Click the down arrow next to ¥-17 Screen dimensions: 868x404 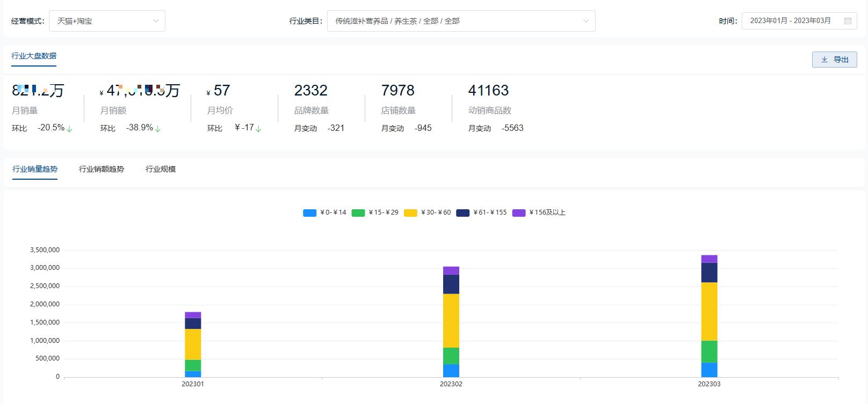(258, 129)
